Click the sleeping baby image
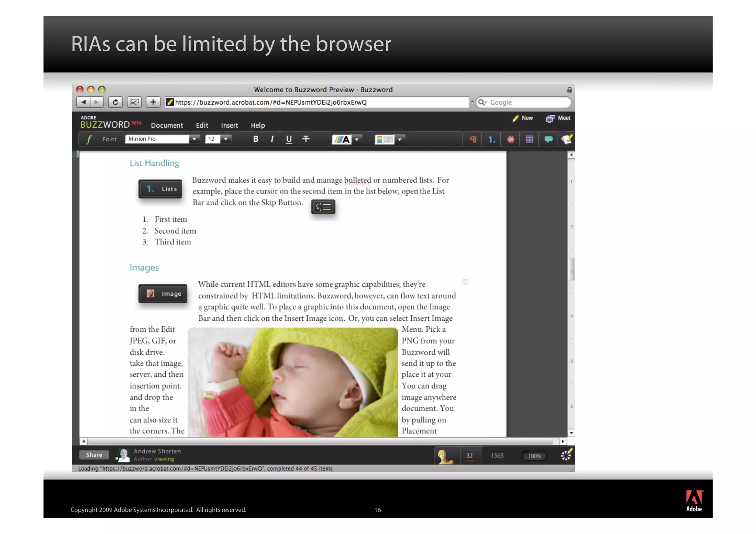 (x=293, y=382)
